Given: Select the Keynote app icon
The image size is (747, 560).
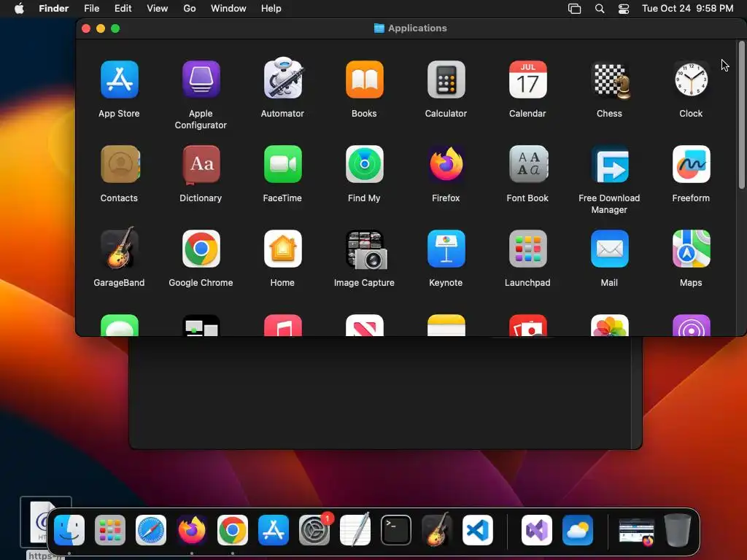Looking at the screenshot, I should (x=446, y=249).
